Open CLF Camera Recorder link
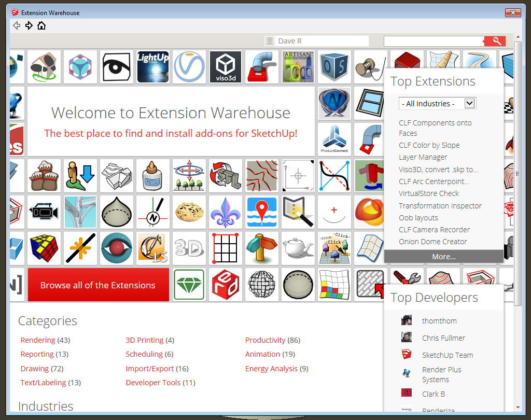Viewport: 531px width, 420px height. pos(434,230)
